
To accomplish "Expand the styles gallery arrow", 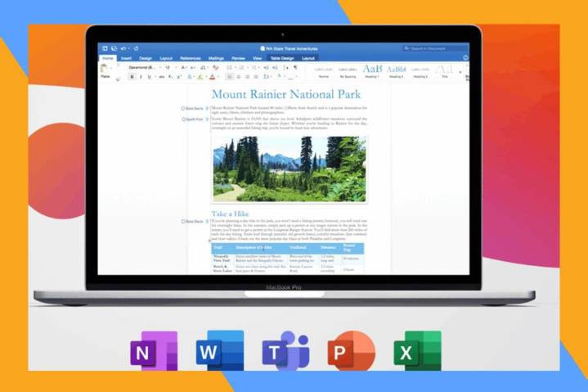I will tap(460, 71).
